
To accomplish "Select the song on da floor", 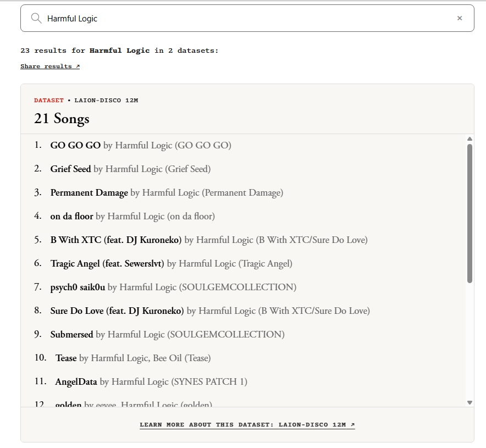I will pyautogui.click(x=71, y=216).
